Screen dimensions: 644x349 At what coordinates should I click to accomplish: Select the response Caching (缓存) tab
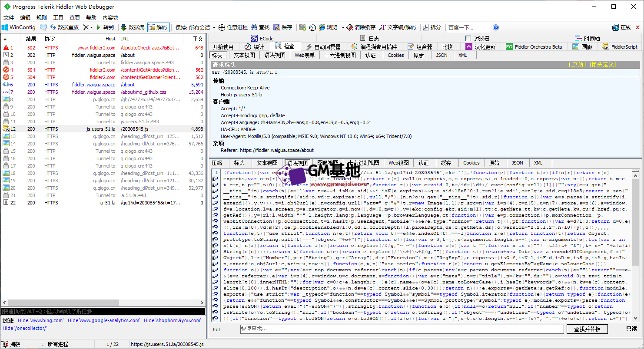[x=446, y=163]
